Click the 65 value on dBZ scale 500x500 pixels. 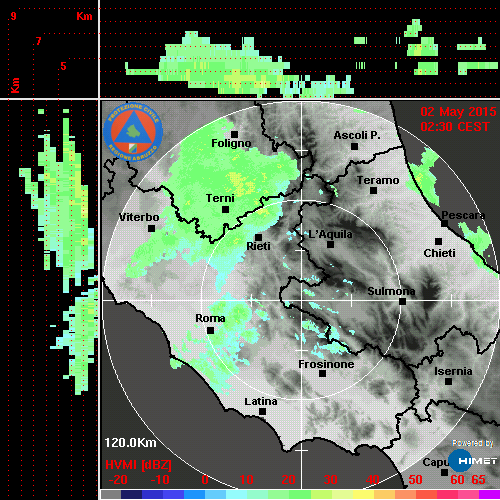click(x=478, y=480)
